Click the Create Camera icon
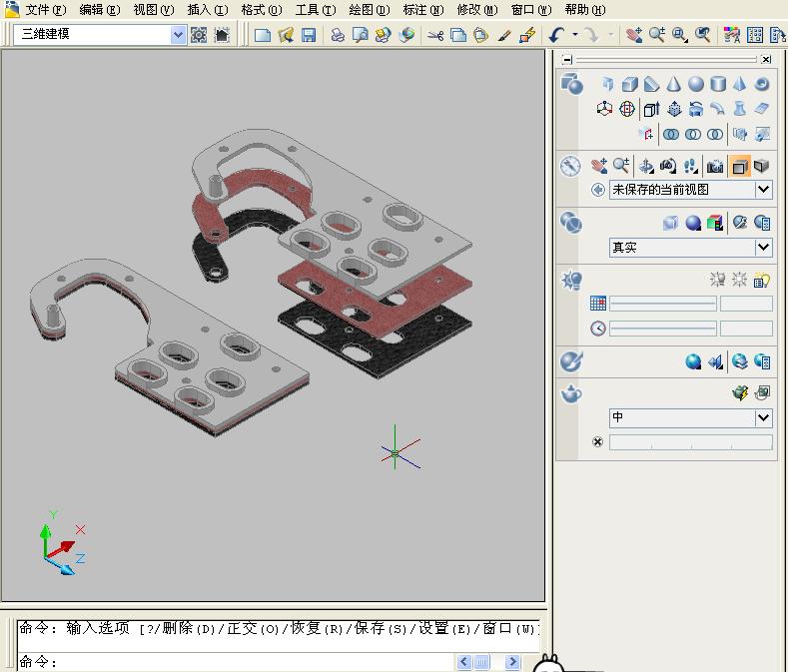Screen dimensions: 788x672 (x=715, y=166)
